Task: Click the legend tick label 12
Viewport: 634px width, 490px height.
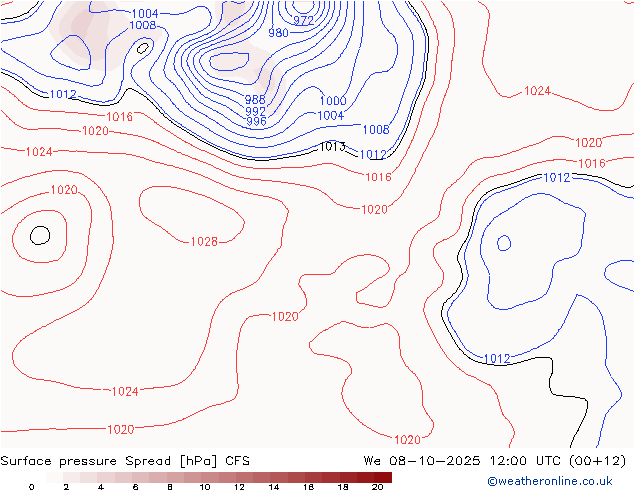Action: coord(239,487)
